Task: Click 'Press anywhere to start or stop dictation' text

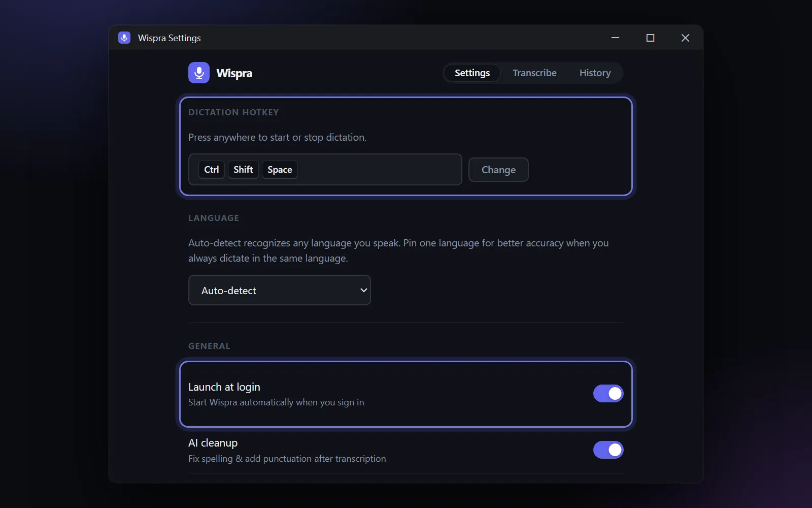Action: [277, 137]
